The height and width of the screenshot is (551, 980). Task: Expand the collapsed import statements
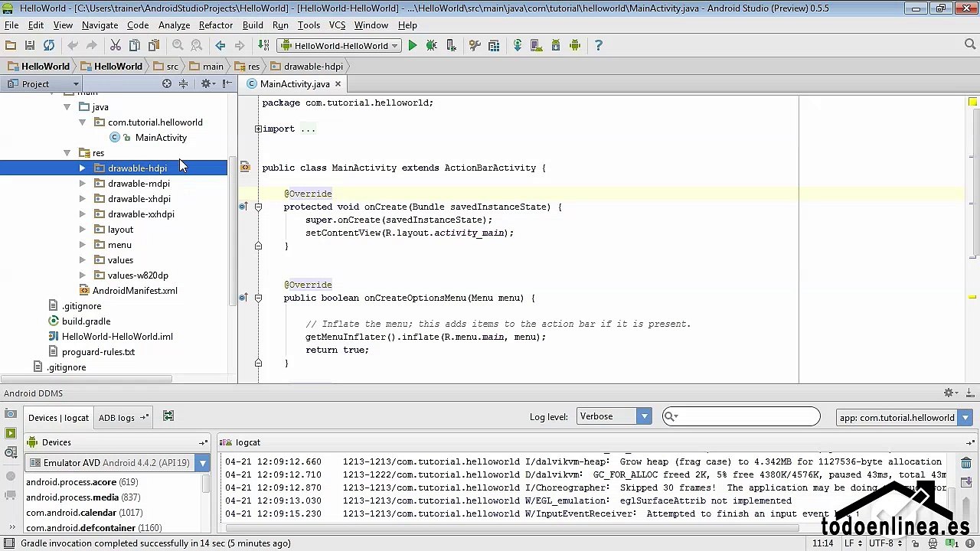[x=259, y=129]
